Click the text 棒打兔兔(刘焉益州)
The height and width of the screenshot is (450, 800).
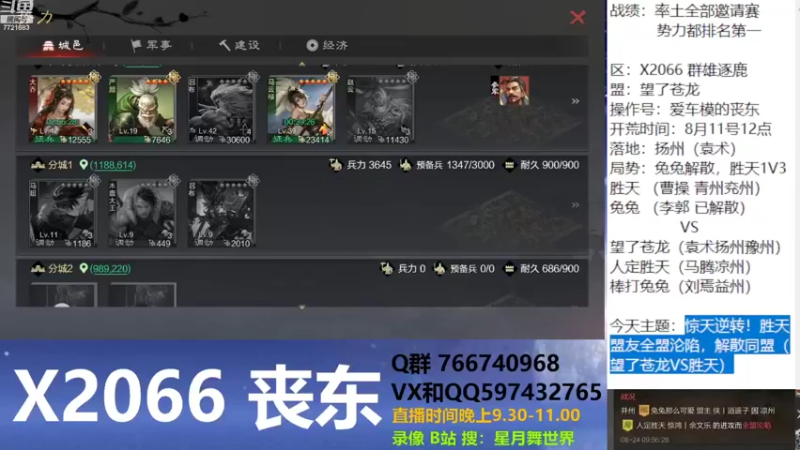pyautogui.click(x=680, y=286)
